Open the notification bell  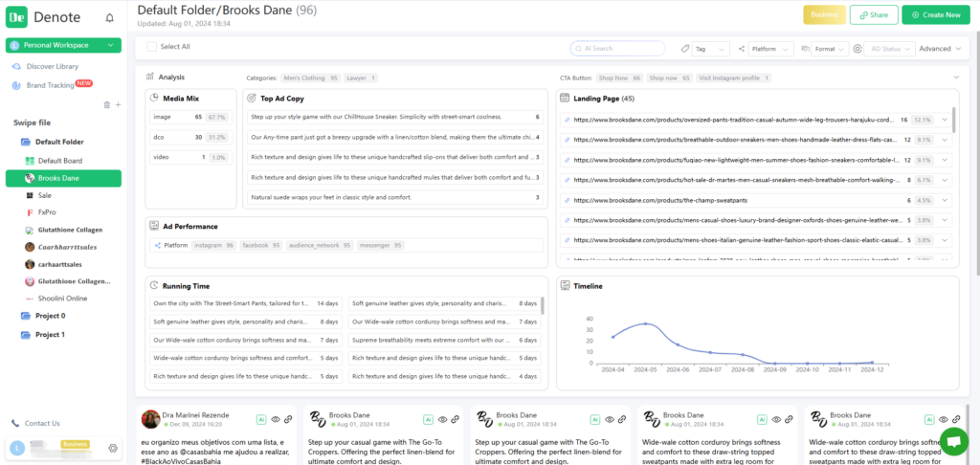click(110, 17)
